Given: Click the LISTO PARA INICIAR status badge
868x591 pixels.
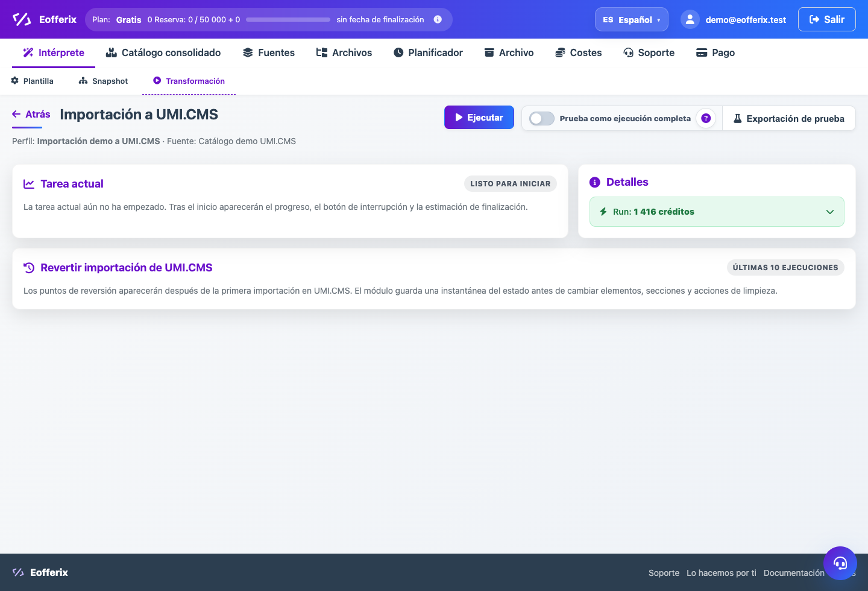Looking at the screenshot, I should tap(511, 183).
